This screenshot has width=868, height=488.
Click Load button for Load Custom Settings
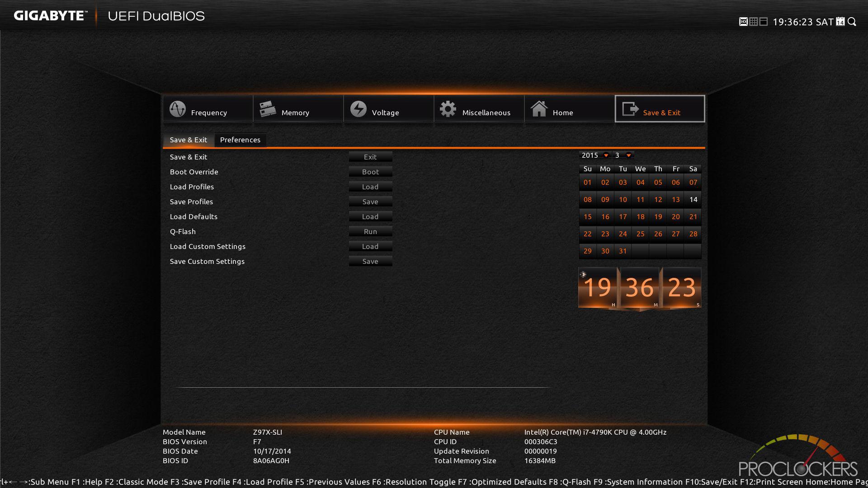coord(370,246)
